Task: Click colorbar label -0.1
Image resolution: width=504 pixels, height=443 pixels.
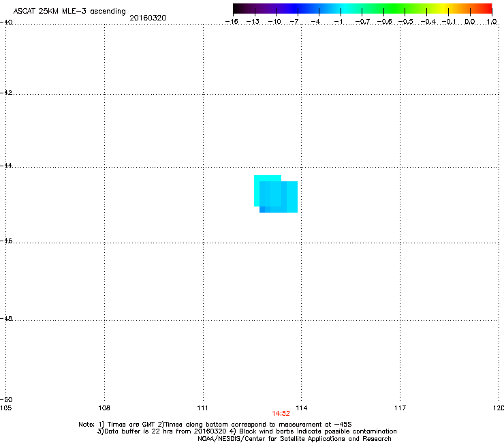Action: point(449,22)
